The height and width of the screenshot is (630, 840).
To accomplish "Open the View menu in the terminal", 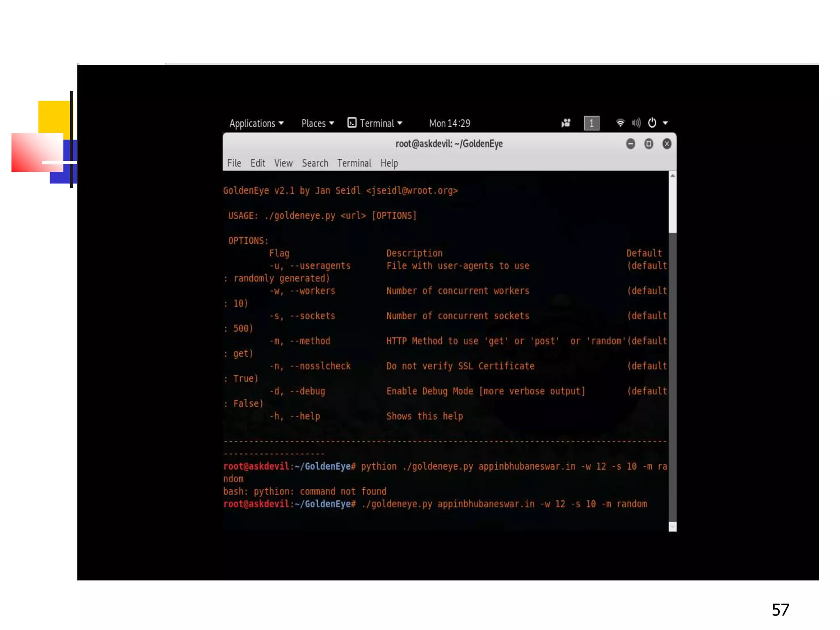I will [283, 163].
